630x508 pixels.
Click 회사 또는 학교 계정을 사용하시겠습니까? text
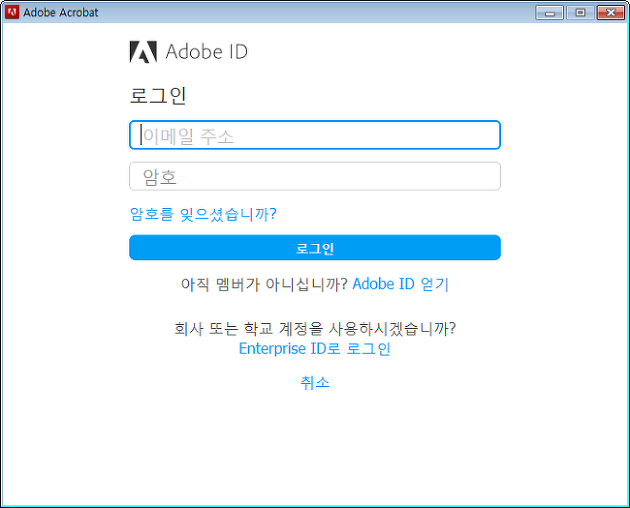[x=315, y=329]
